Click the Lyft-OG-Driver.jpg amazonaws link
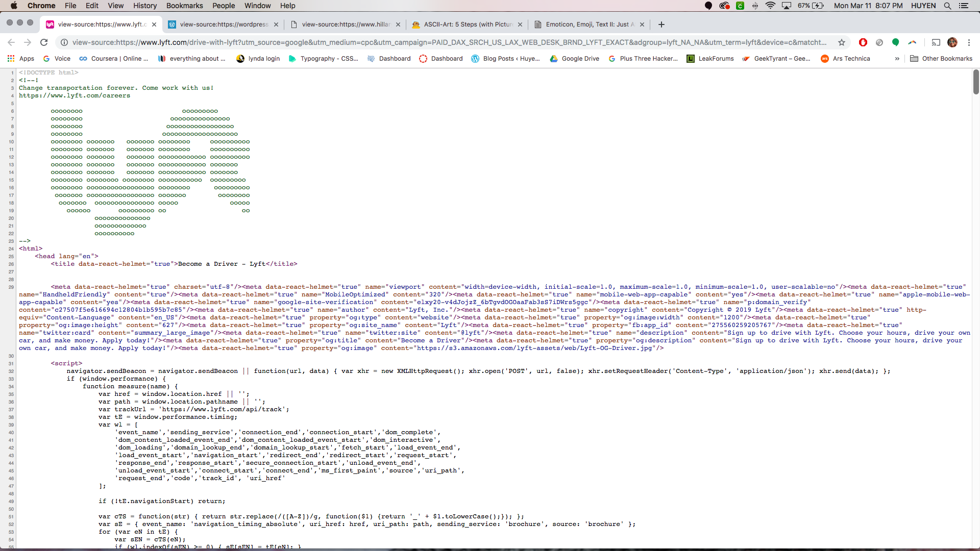The height and width of the screenshot is (551, 980). pos(534,348)
